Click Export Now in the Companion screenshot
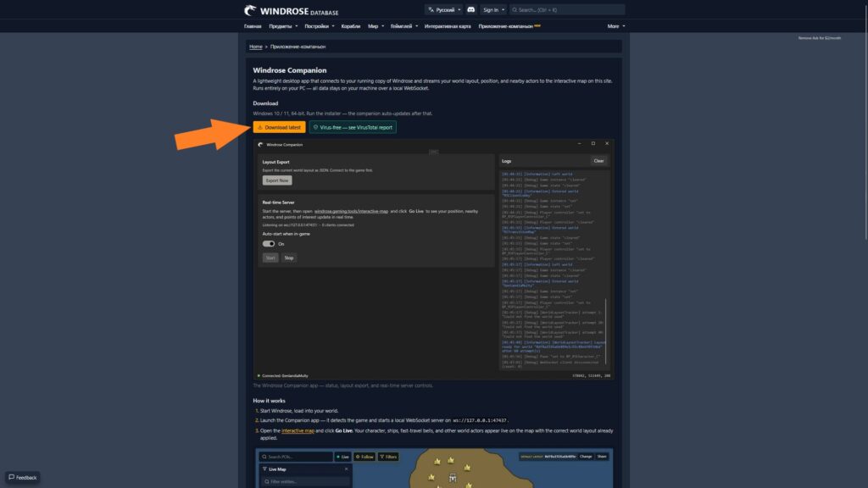Viewport: 868px width, 488px height. [277, 180]
